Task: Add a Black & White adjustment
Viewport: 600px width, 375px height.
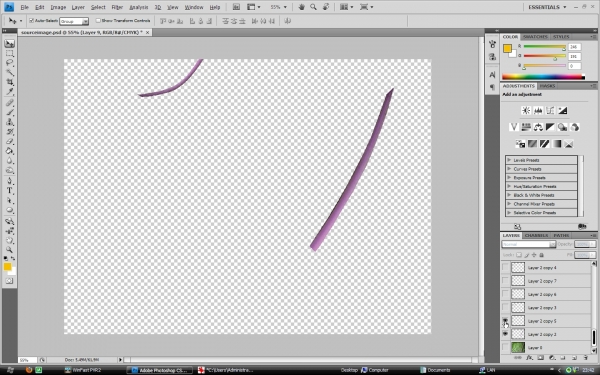Action: pyautogui.click(x=550, y=127)
